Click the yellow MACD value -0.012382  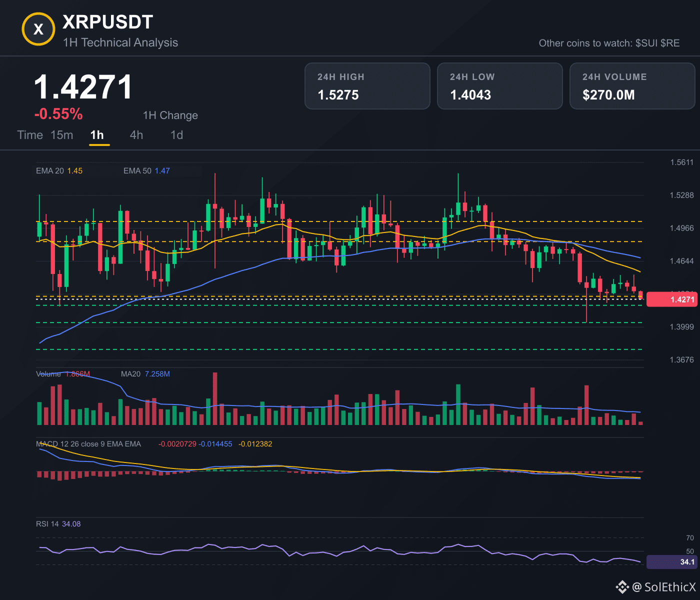click(255, 444)
